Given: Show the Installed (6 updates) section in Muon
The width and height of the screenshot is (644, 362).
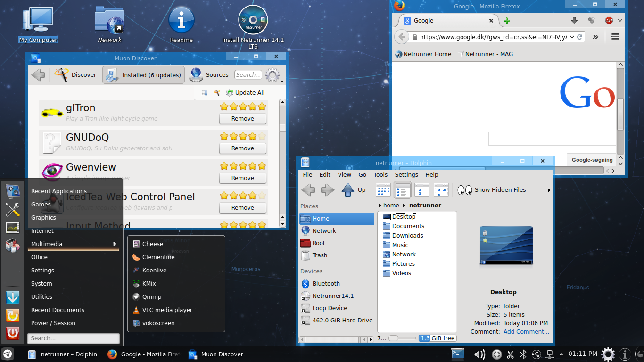Looking at the screenshot, I should pos(143,75).
